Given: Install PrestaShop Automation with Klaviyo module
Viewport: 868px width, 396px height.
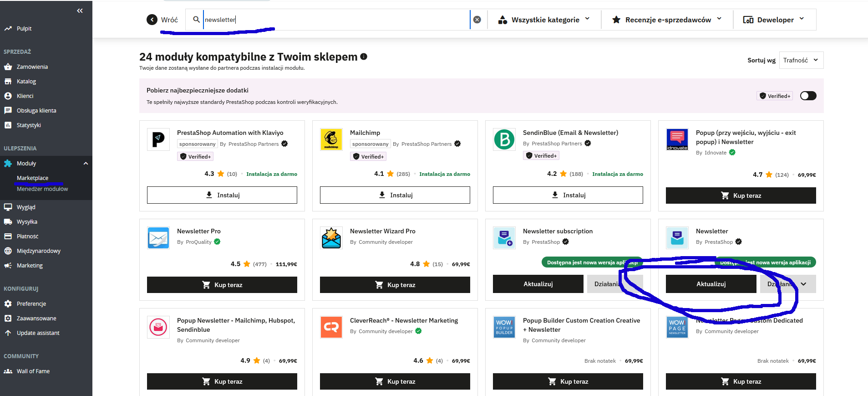Looking at the screenshot, I should [x=222, y=195].
